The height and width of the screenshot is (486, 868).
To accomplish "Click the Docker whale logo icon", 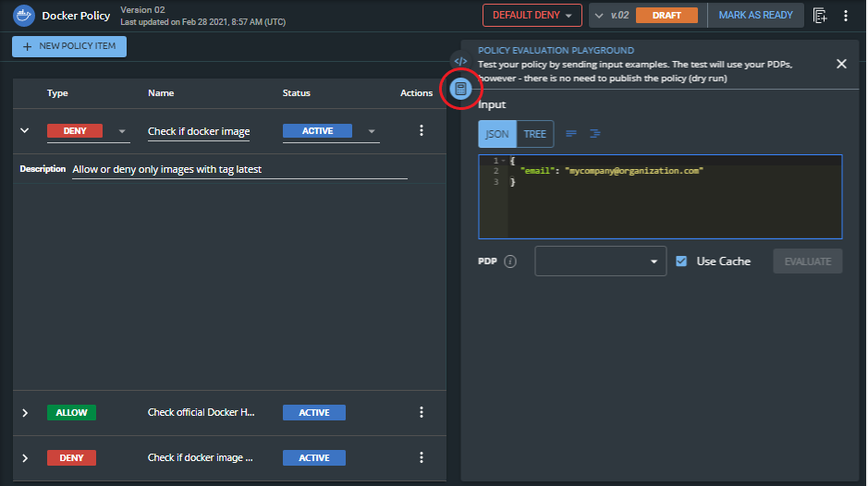I will pos(24,16).
